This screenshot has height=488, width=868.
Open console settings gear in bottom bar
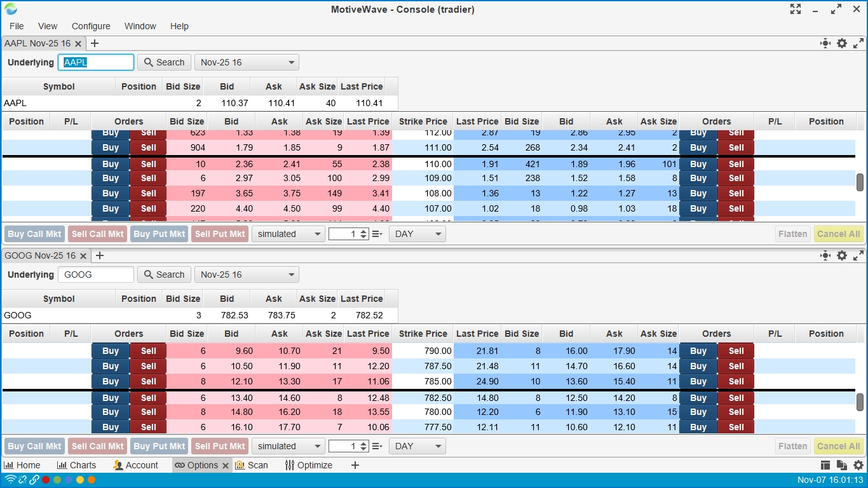coord(858,465)
